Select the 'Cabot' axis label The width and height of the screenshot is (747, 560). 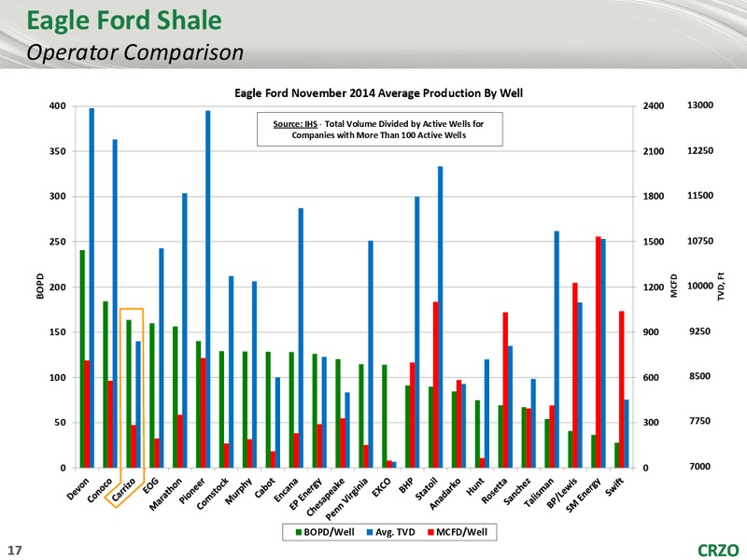coord(265,488)
